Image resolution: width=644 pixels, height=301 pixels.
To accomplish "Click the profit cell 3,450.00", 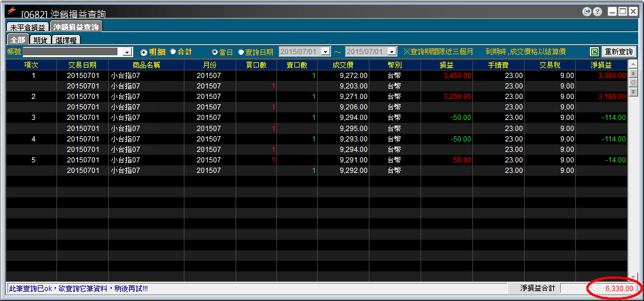I will [446, 76].
